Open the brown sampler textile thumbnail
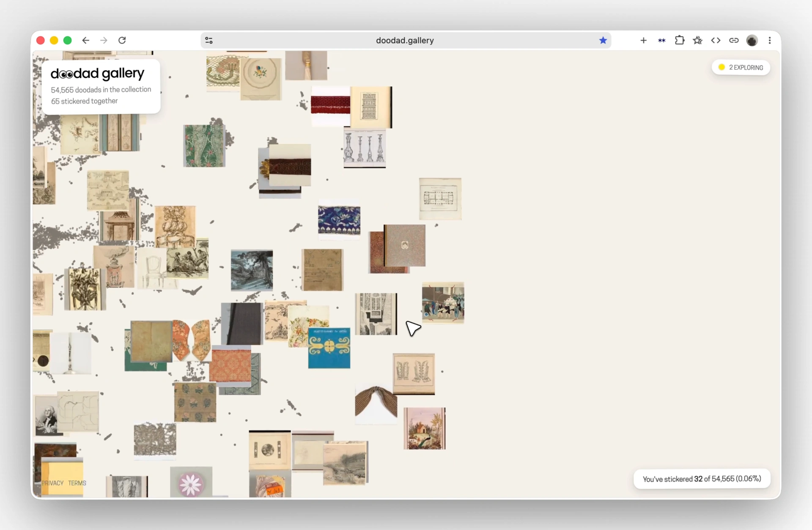 click(322, 270)
